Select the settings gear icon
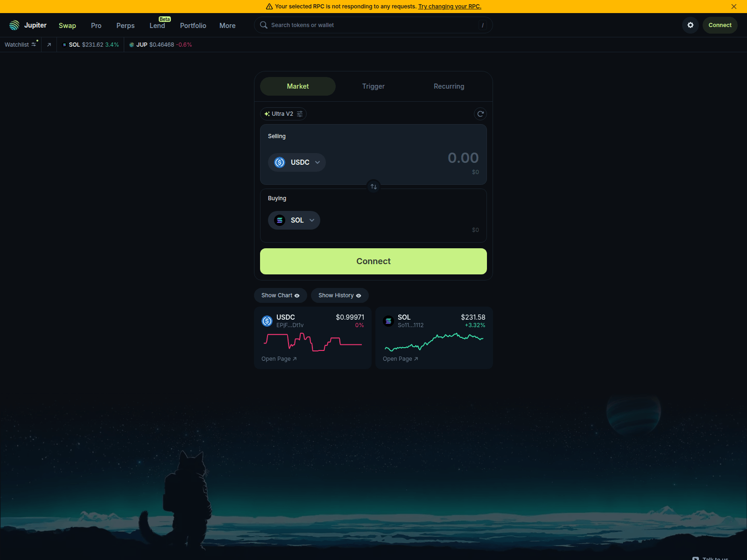Screen dimensions: 747x560 (690, 25)
